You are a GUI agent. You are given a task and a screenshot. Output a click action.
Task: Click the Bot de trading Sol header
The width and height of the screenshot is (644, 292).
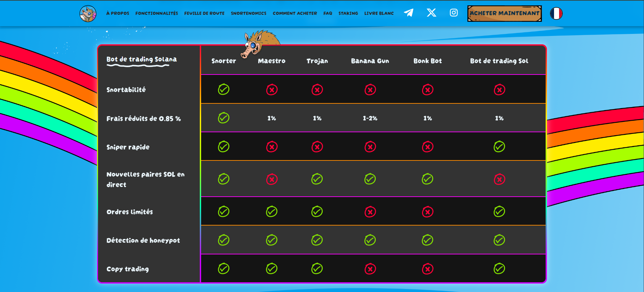click(x=499, y=61)
